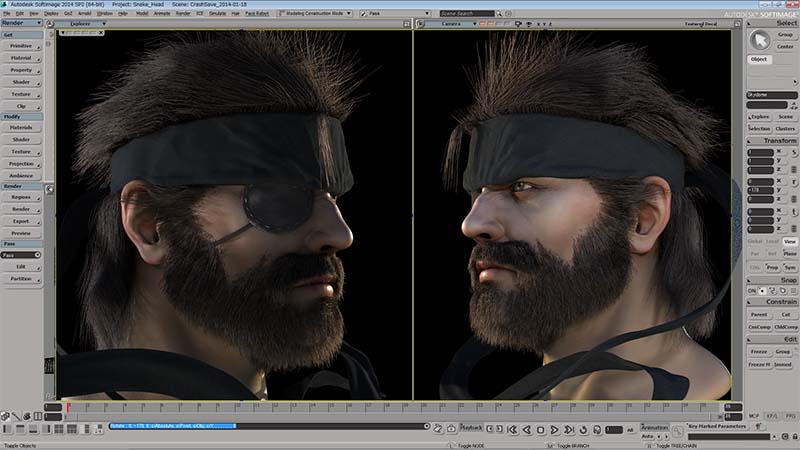Click the red current-frame marker on timeline
The width and height of the screenshot is (800, 450).
[x=68, y=407]
